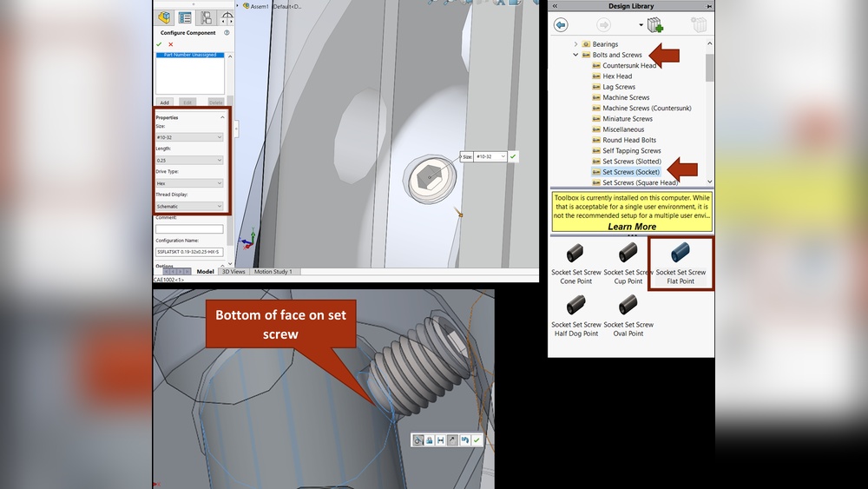868x489 pixels.
Task: Select Machine Screws (Countersunk) folder
Action: [641, 108]
